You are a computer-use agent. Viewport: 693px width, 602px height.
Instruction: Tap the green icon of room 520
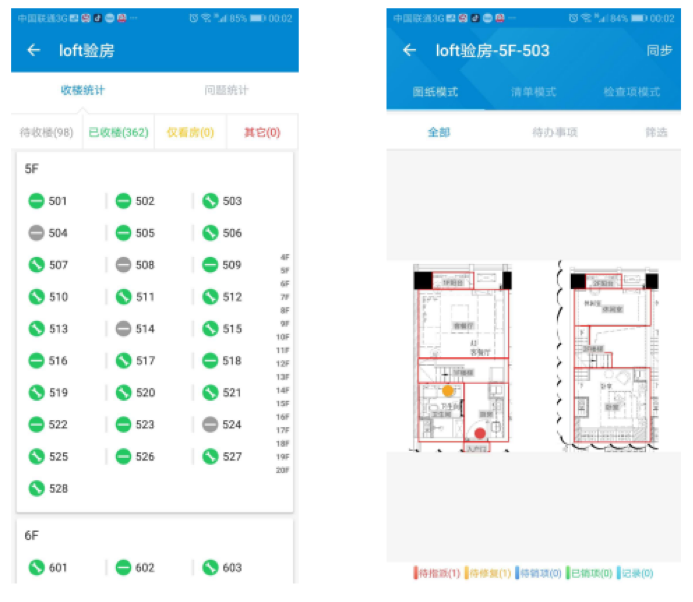(x=123, y=392)
